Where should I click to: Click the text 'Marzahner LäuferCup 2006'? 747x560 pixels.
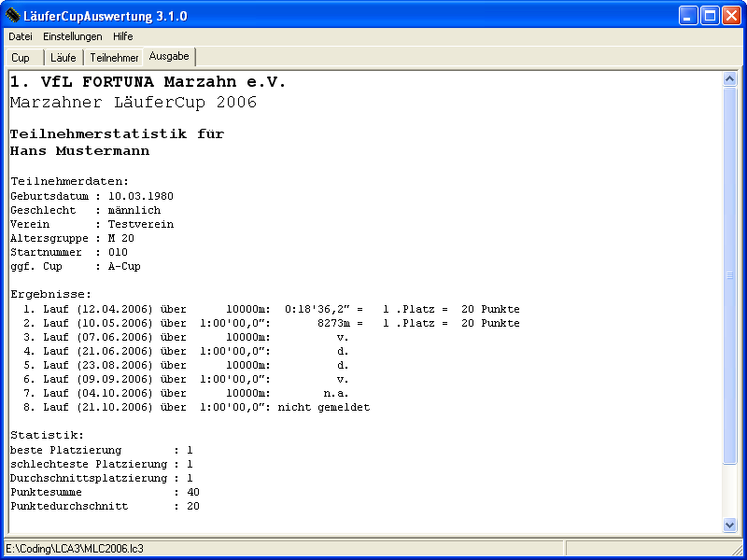134,103
